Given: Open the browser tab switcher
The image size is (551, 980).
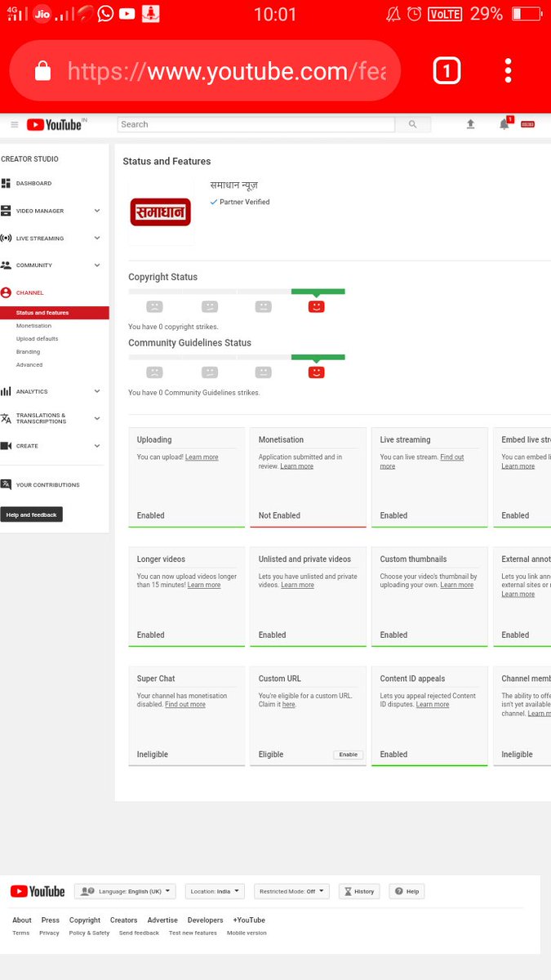Looking at the screenshot, I should 447,71.
